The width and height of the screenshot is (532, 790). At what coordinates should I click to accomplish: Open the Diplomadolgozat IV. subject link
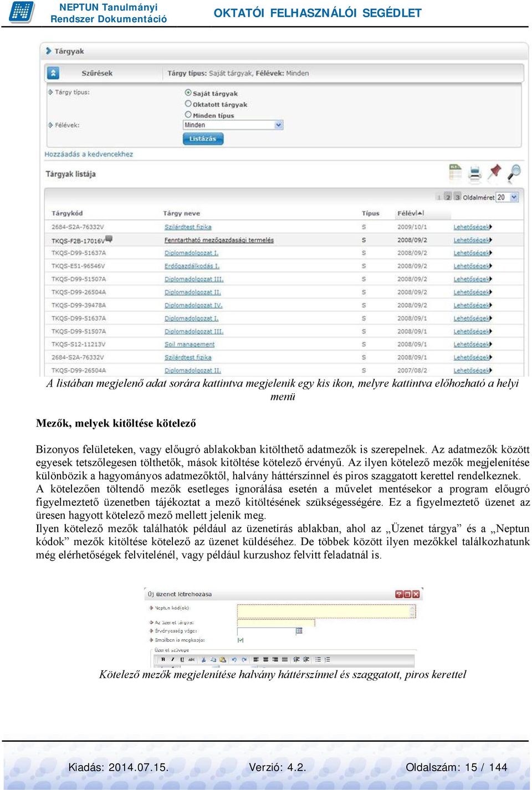click(193, 305)
